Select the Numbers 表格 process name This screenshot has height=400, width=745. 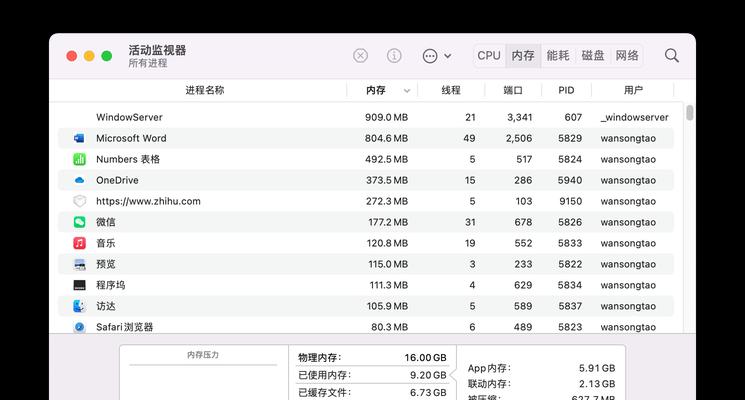pyautogui.click(x=128, y=159)
